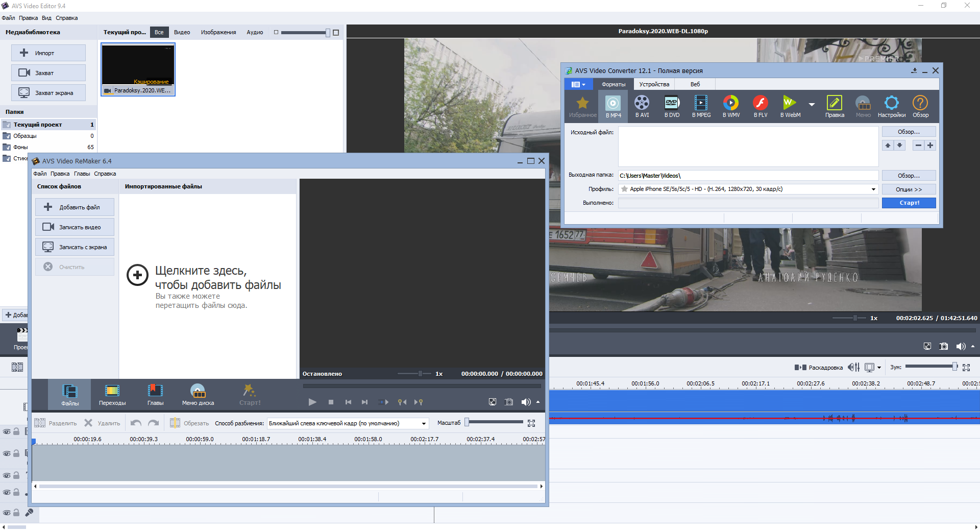This screenshot has width=980, height=531.
Task: Toggle visibility eye of the microphone voice track
Action: tap(7, 513)
